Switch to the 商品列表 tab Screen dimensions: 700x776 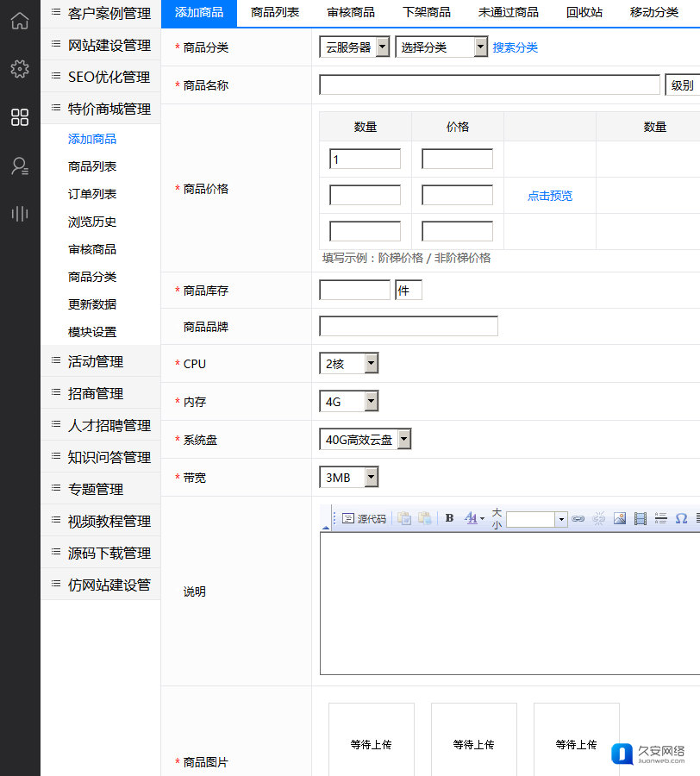[x=275, y=12]
